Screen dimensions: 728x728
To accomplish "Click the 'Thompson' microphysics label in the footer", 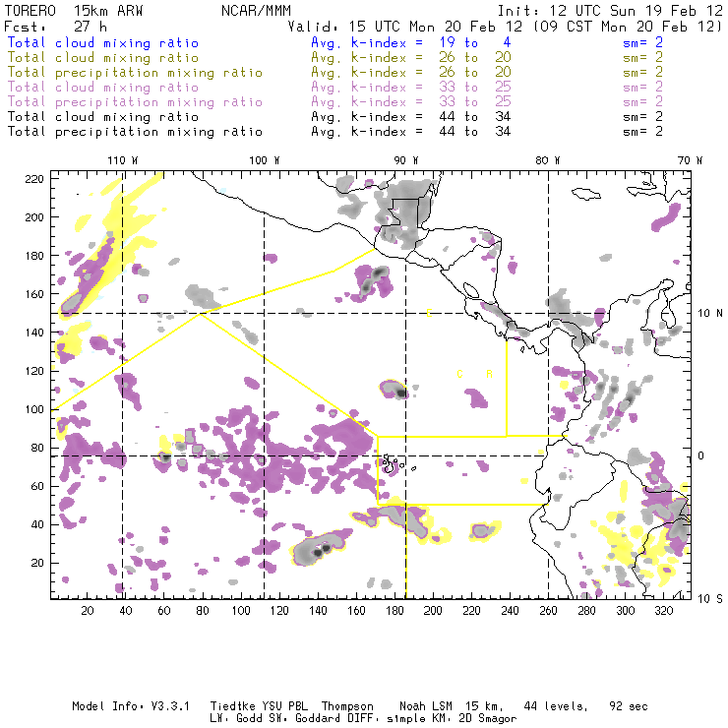I will pos(347,706).
